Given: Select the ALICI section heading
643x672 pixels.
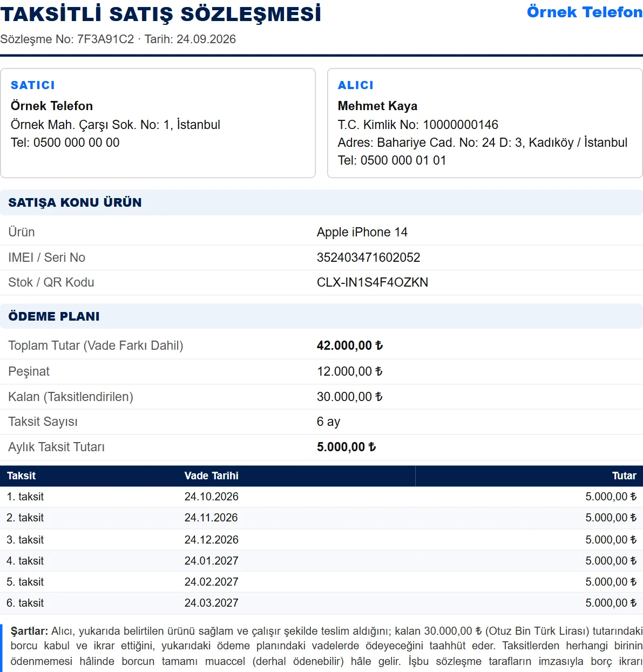Looking at the screenshot, I should (356, 85).
